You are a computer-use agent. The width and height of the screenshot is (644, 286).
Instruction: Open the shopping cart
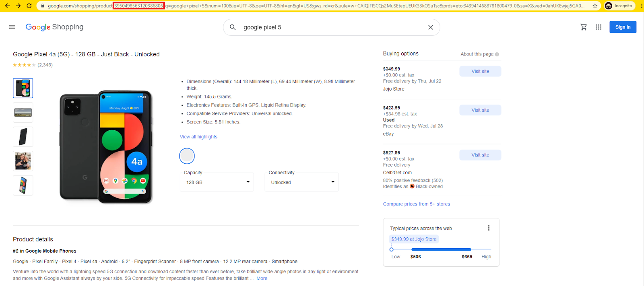584,27
